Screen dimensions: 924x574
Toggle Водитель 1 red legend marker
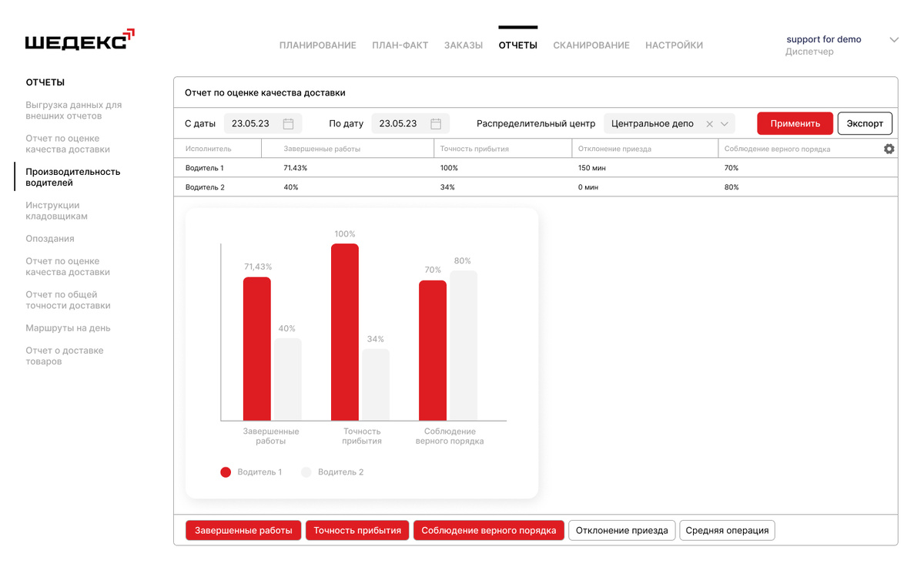click(226, 472)
